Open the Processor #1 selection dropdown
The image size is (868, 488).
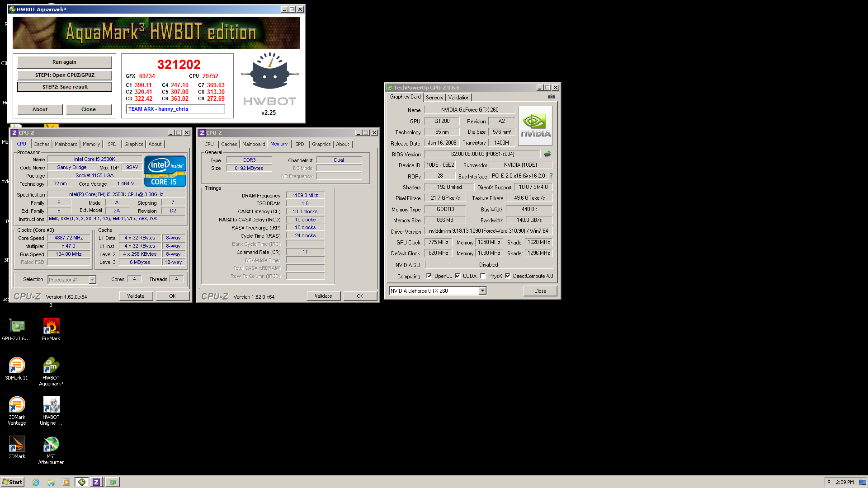pos(92,280)
